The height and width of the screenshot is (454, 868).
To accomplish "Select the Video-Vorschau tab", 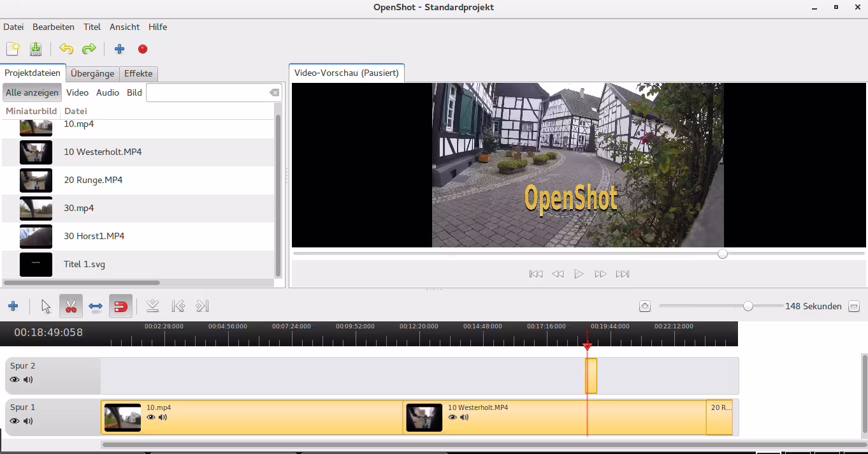I will pos(347,73).
